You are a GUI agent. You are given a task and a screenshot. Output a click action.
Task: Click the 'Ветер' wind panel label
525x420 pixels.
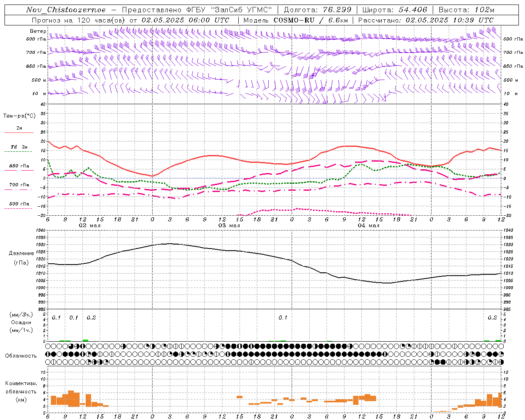(x=38, y=31)
